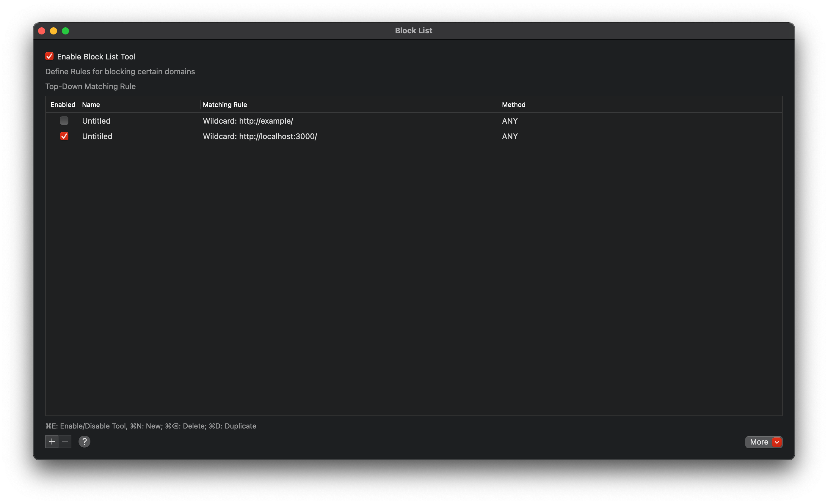The image size is (828, 504).
Task: Click the plus button to add rule
Action: click(x=52, y=442)
